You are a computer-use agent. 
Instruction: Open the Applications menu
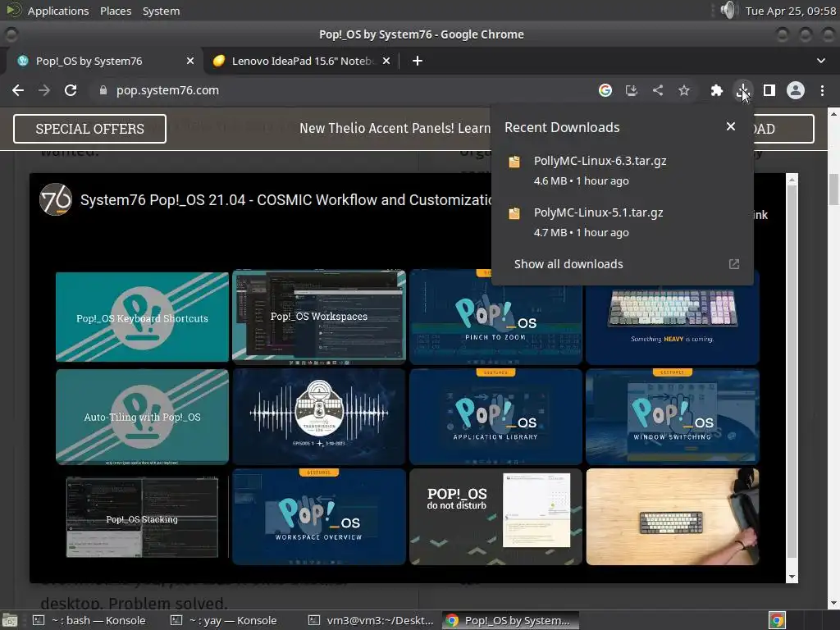[x=58, y=11]
